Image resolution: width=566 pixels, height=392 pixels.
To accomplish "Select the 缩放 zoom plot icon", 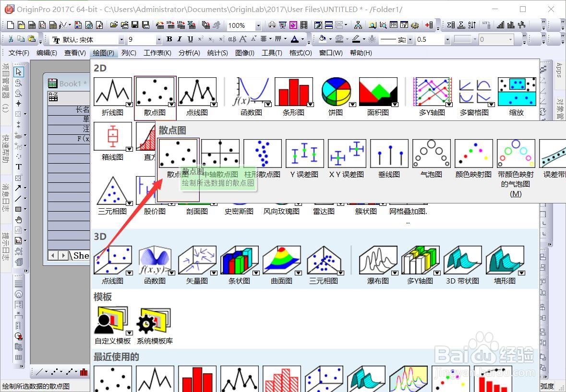I will [517, 92].
